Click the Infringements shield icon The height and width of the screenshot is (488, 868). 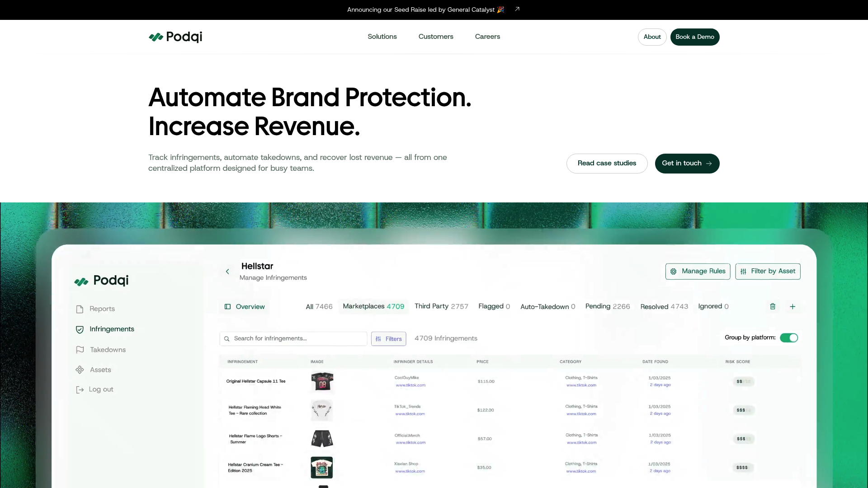[x=80, y=329]
